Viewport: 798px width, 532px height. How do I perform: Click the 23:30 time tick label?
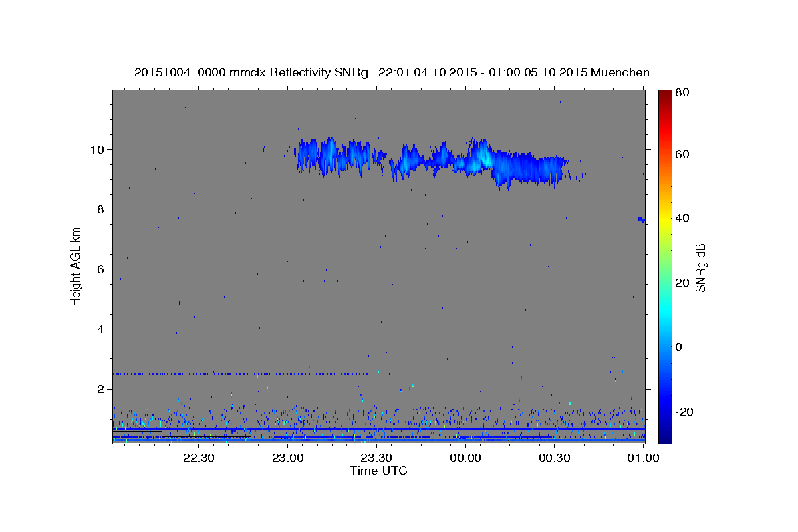376,458
